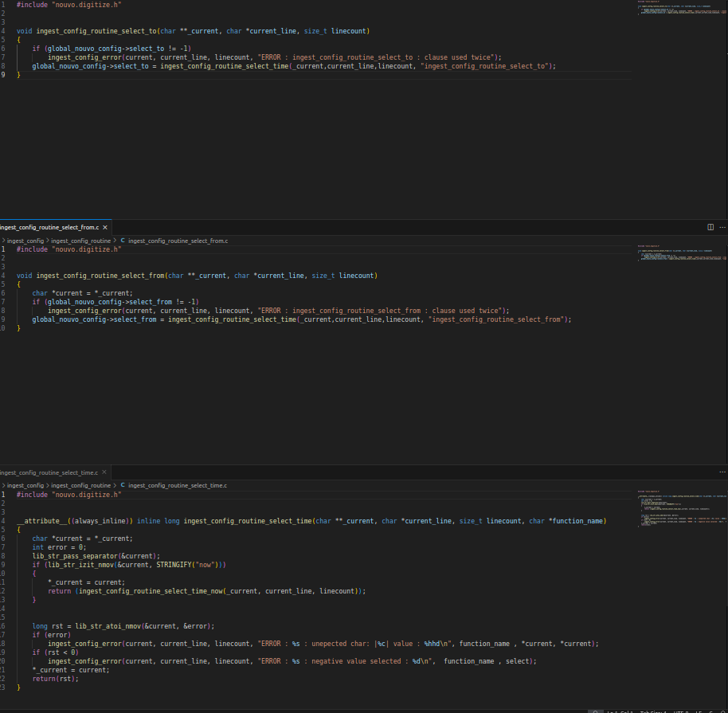This screenshot has height=713, width=728.
Task: Click the minimap of the top editor
Action: [682, 7]
